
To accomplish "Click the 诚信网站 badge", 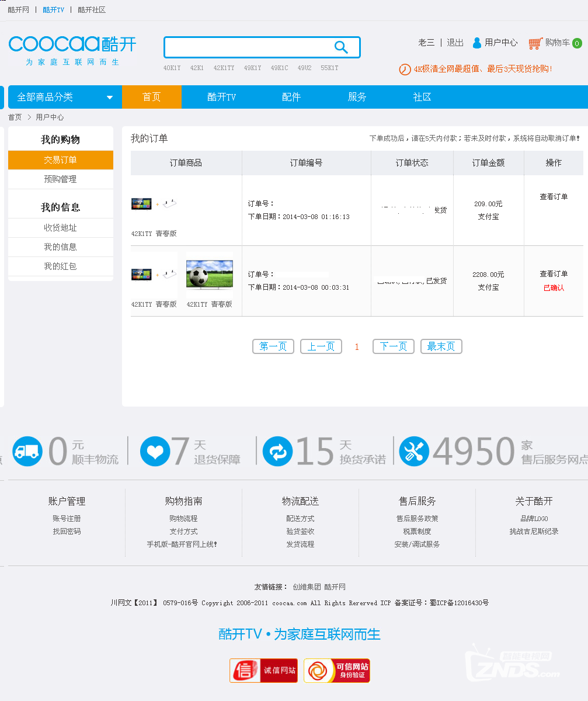I will 264,671.
